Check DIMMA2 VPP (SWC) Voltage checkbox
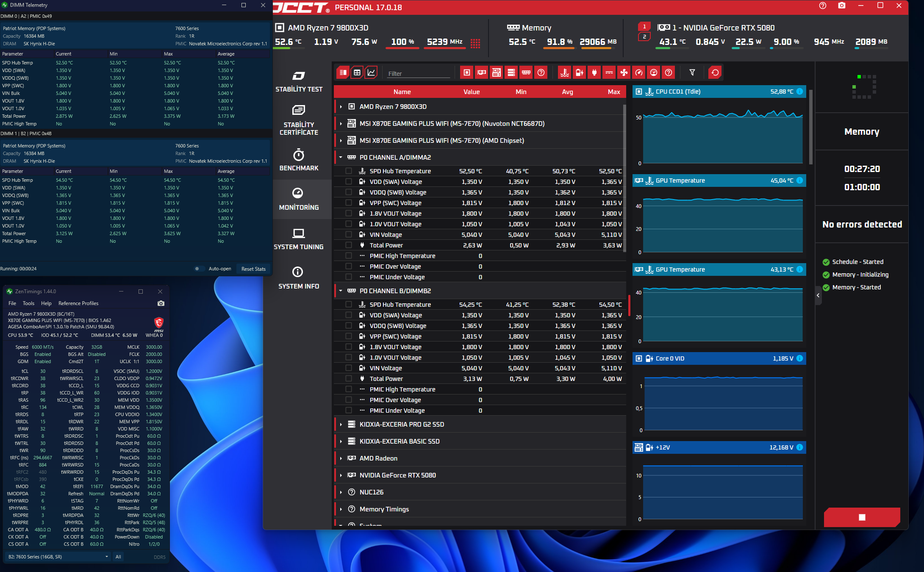The image size is (924, 572). point(349,203)
